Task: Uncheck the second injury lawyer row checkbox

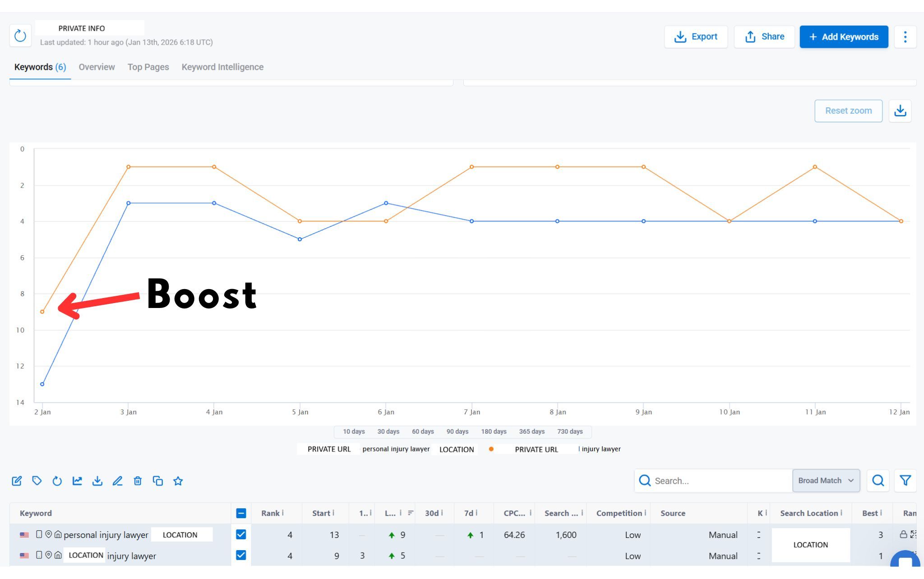Action: (241, 555)
